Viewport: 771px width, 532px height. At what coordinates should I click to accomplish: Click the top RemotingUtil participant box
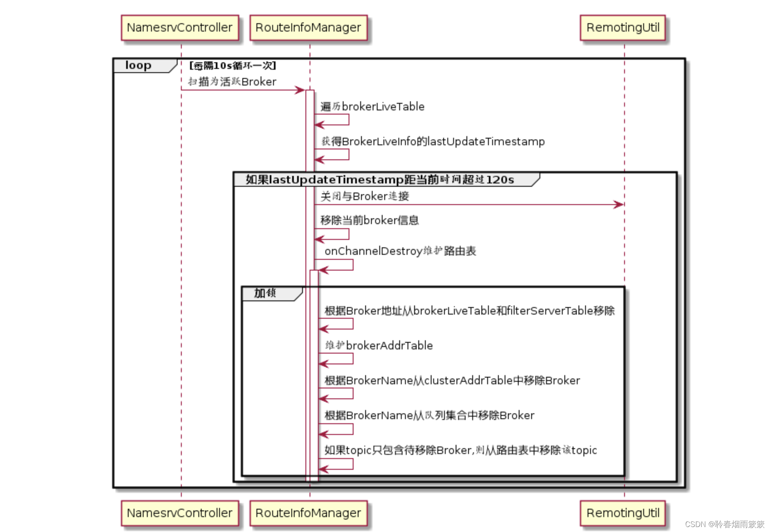[623, 28]
